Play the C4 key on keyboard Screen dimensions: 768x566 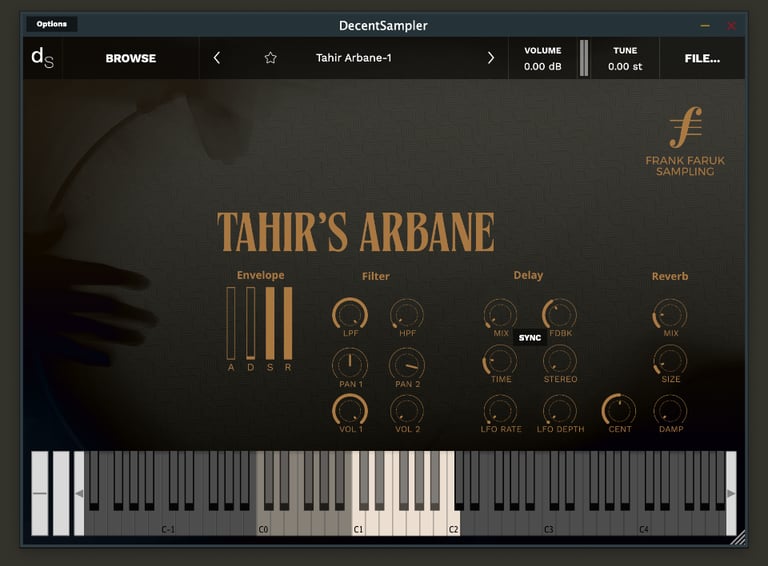pyautogui.click(x=644, y=524)
